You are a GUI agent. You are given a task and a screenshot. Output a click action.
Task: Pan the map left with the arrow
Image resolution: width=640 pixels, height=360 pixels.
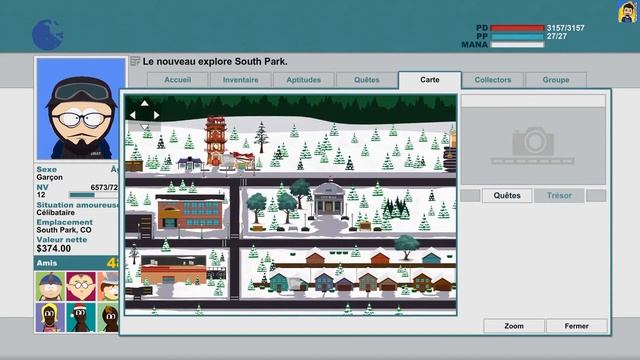(132, 116)
